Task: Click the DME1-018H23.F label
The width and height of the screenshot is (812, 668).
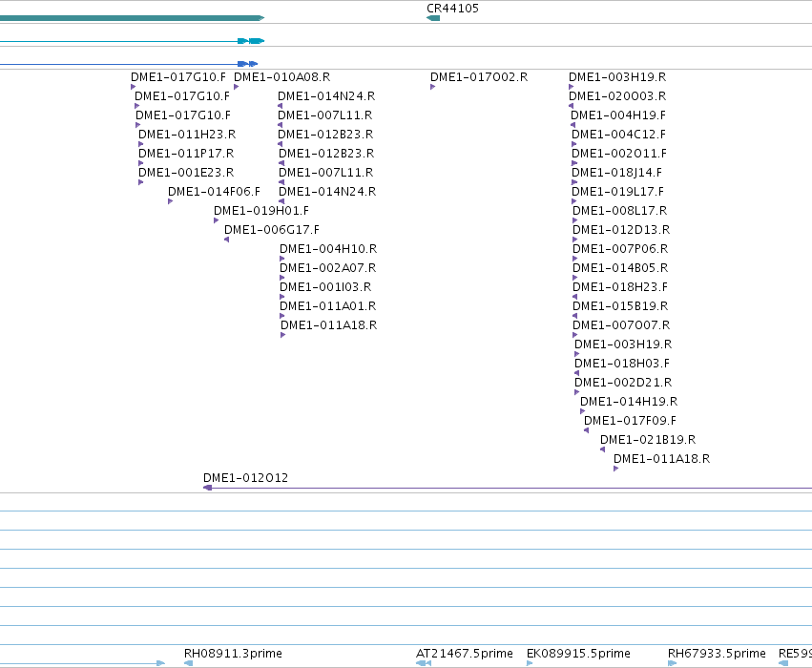Action: pos(620,287)
